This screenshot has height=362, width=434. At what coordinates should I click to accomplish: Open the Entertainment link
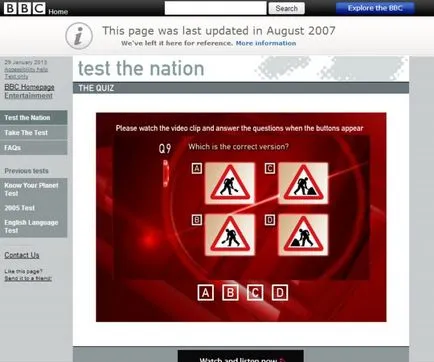point(28,95)
